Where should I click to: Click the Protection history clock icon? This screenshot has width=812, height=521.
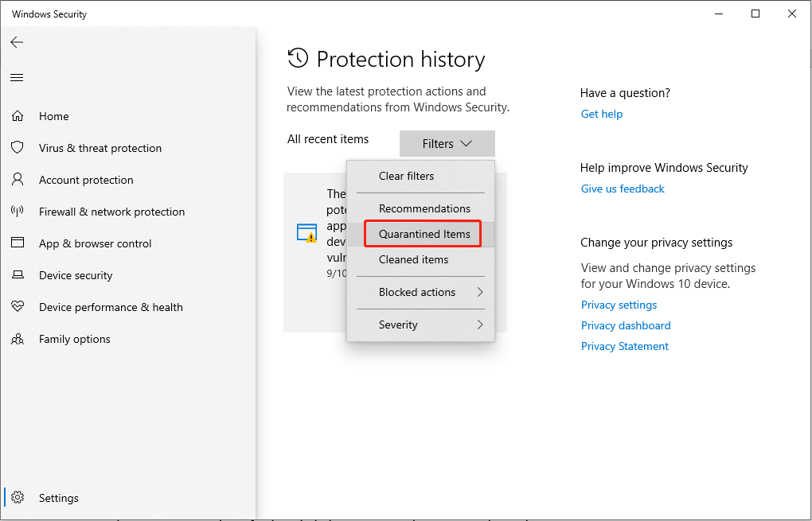298,59
